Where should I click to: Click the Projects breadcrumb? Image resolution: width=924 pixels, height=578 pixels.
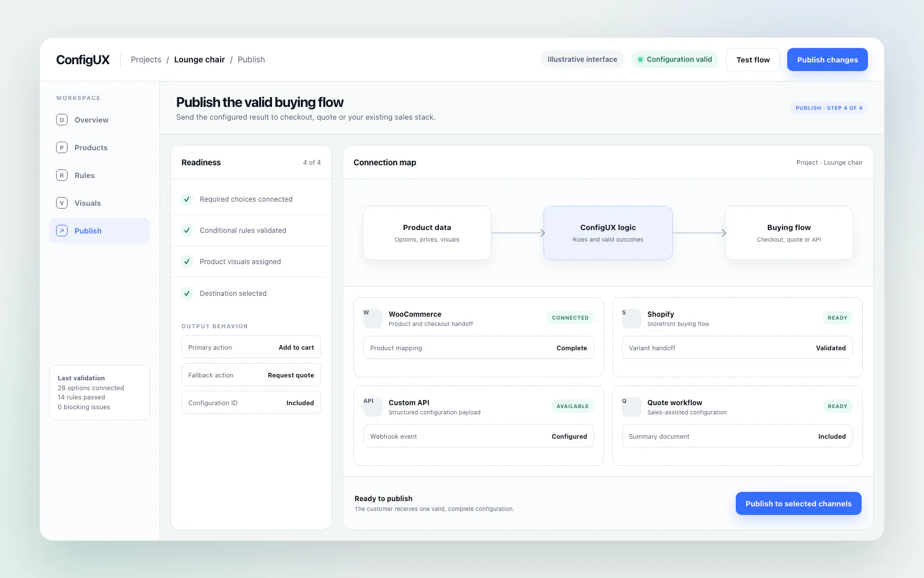point(146,60)
